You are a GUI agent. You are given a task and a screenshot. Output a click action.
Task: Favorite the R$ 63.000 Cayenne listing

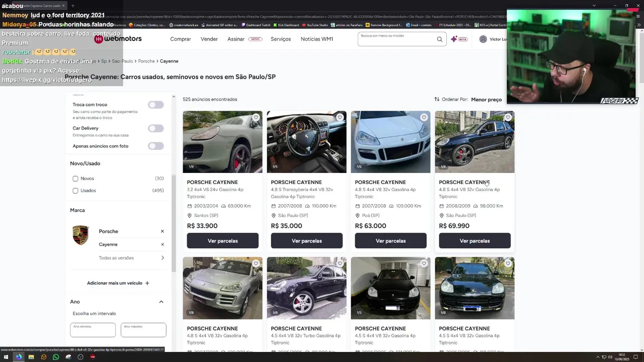click(424, 118)
